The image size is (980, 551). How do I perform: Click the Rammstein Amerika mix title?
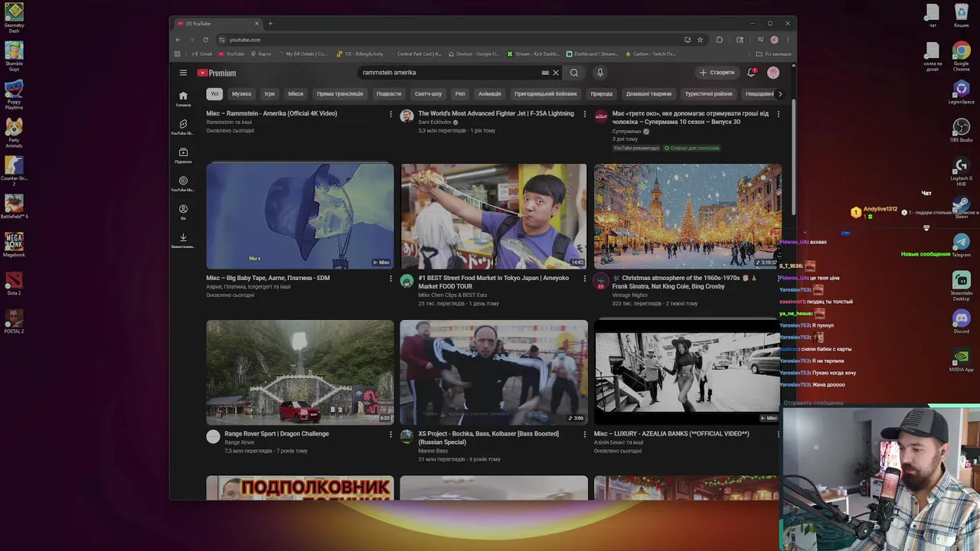coord(272,113)
